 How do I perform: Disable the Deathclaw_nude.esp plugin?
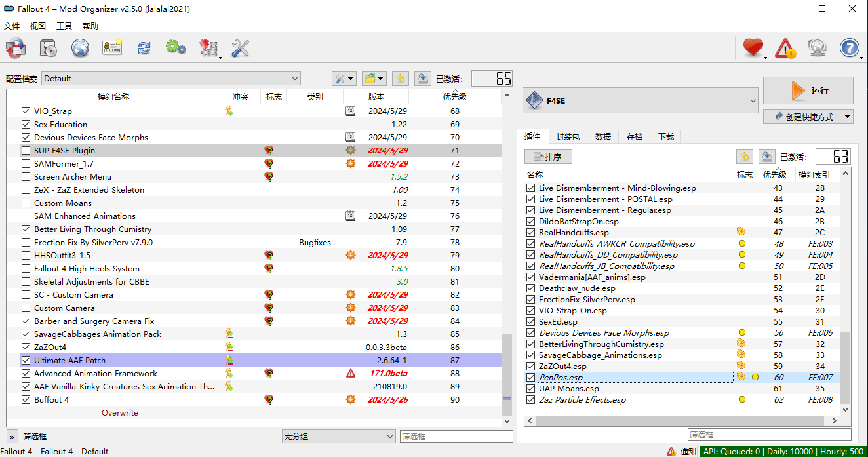(532, 288)
